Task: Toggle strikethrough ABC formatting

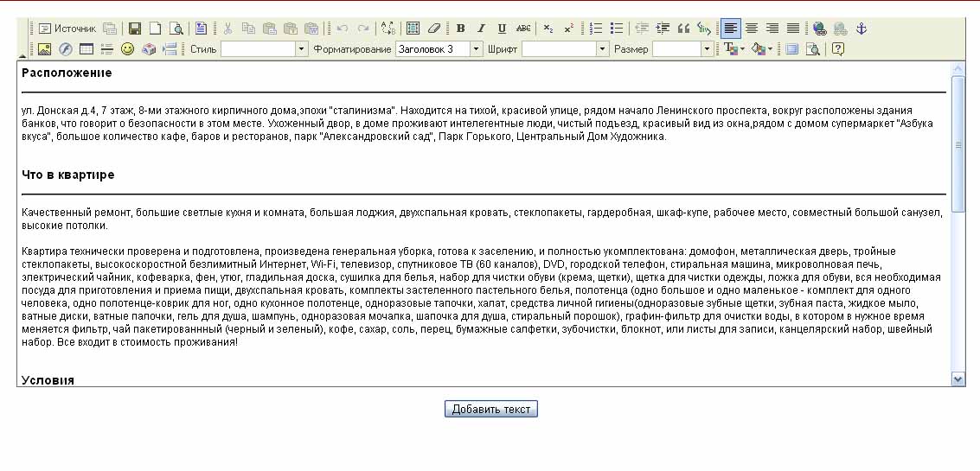Action: (x=523, y=29)
